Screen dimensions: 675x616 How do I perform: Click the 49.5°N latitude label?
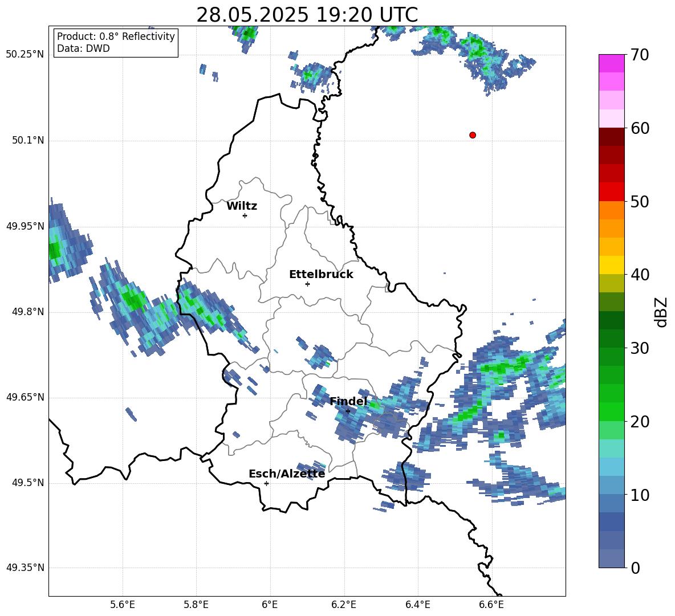(29, 483)
